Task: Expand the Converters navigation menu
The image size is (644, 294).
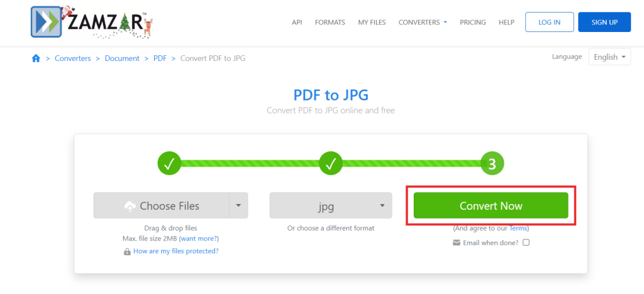Action: click(423, 22)
